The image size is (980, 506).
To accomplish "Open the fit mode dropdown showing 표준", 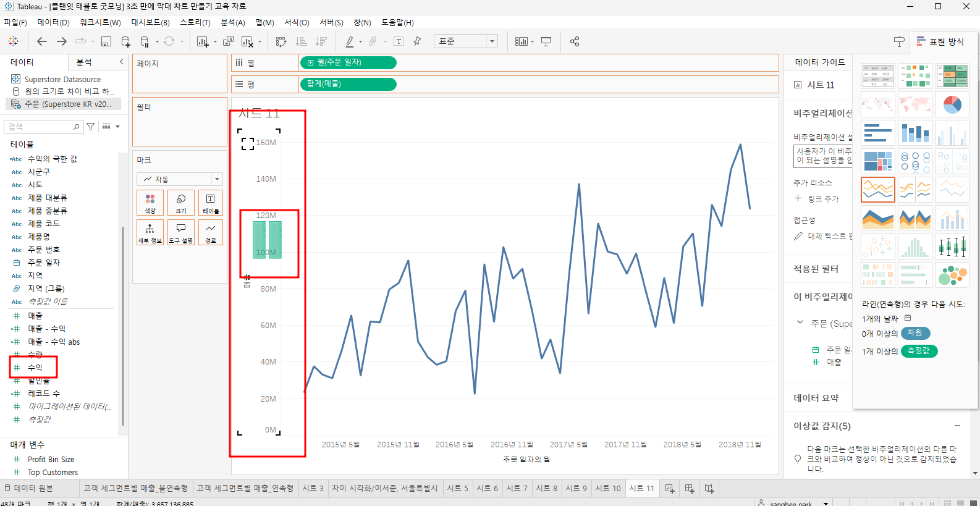I will [x=466, y=41].
